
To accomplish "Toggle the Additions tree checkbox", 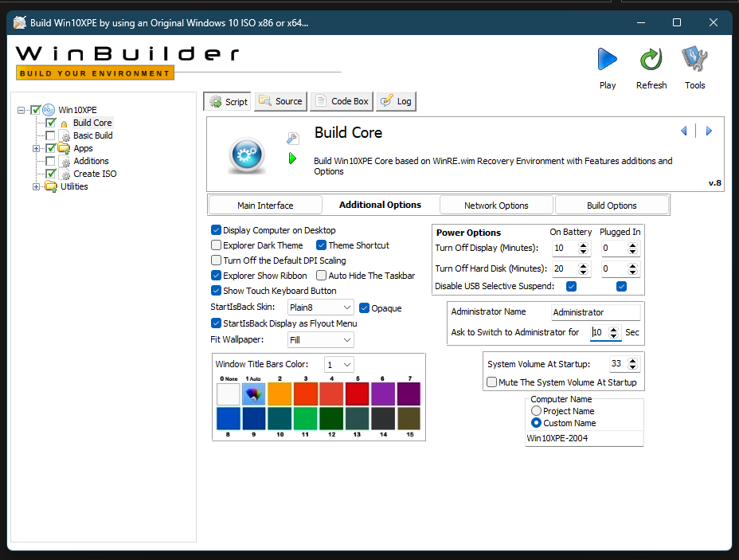I will point(50,161).
